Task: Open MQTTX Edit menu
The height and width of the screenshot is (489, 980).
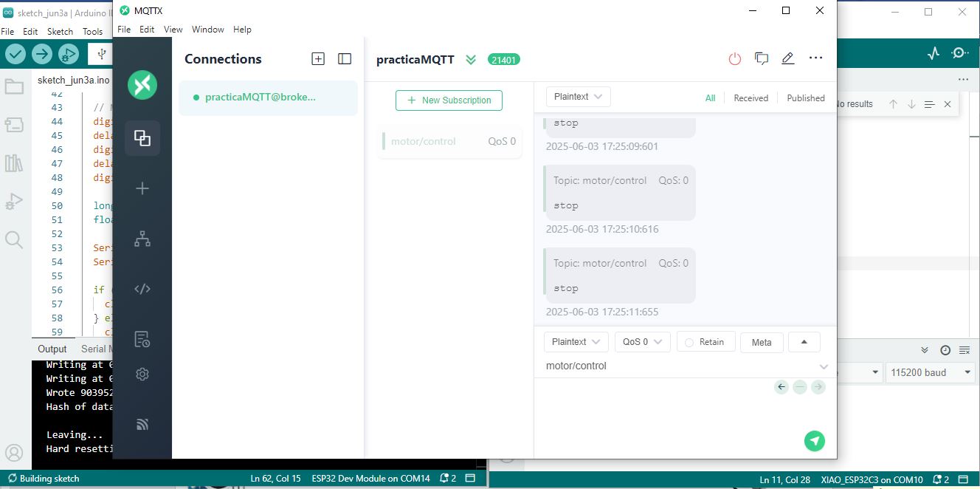Action: [147, 30]
